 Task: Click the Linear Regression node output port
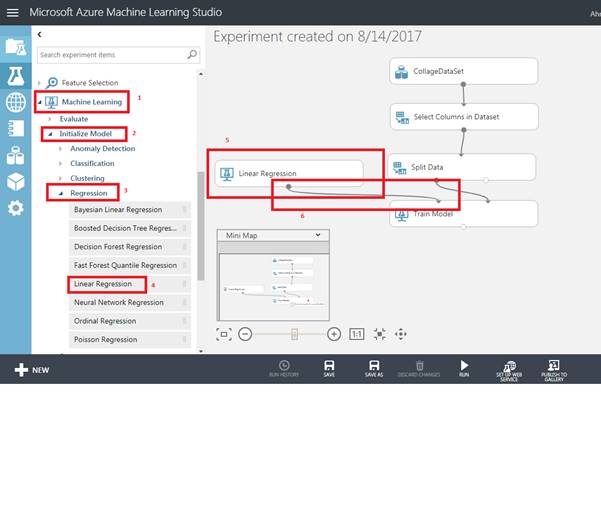(x=289, y=187)
